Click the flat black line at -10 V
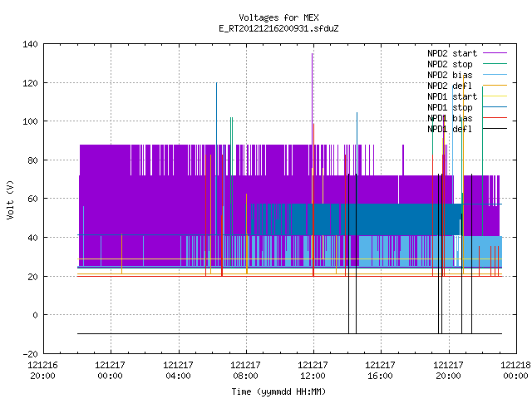 289,333
